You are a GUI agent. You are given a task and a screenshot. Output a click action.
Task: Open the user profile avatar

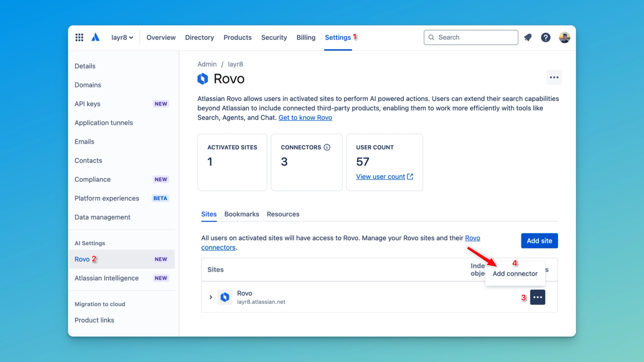(564, 38)
